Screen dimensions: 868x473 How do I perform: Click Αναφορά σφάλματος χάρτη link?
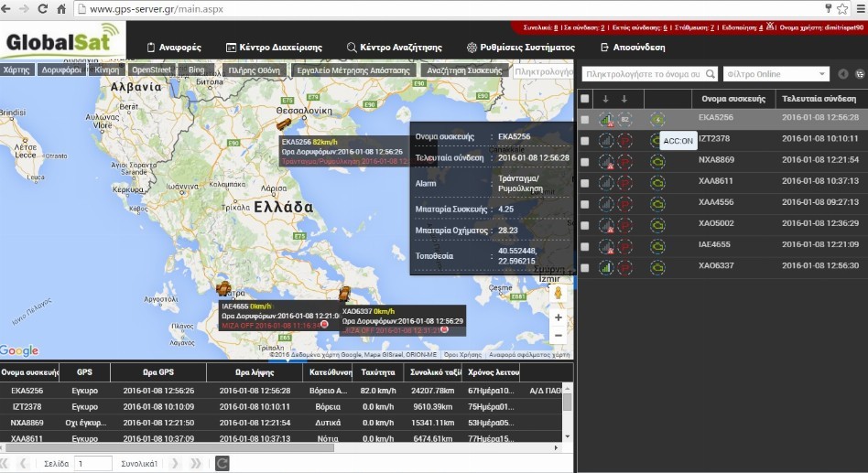coord(528,355)
